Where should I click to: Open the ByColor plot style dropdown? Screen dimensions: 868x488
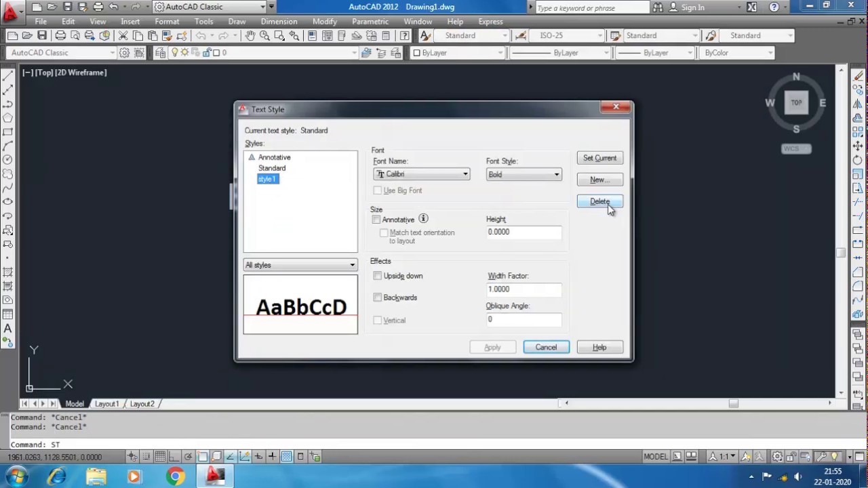point(738,53)
